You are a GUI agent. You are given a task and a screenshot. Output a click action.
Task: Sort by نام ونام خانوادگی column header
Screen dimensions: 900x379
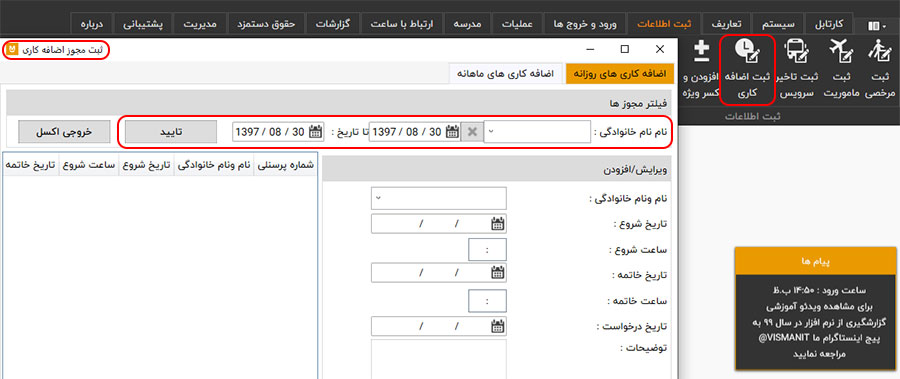point(213,164)
